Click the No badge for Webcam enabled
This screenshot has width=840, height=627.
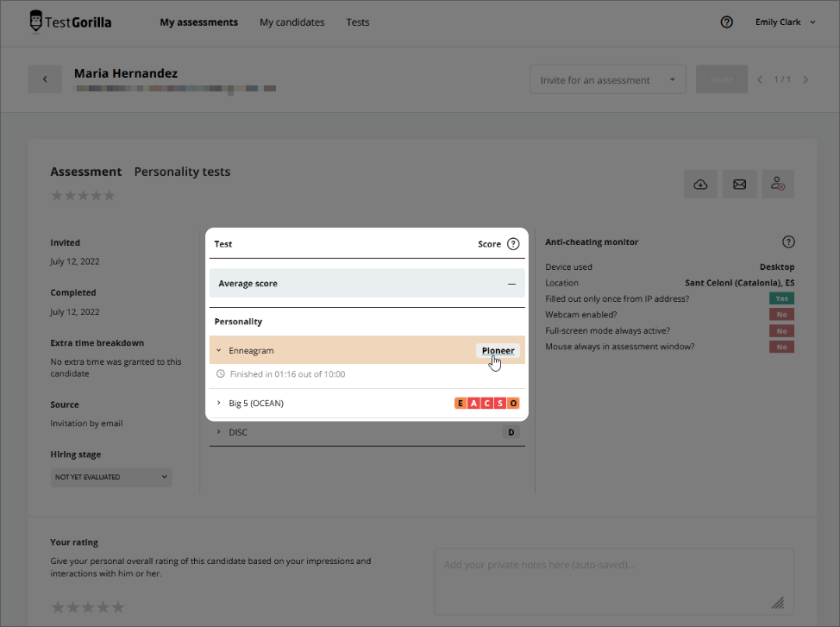(x=781, y=315)
